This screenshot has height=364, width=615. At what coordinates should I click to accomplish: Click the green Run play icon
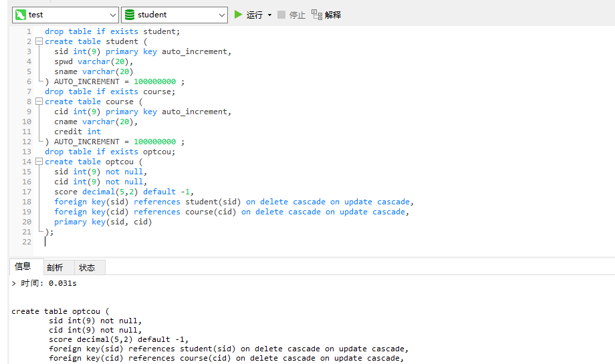click(x=238, y=15)
